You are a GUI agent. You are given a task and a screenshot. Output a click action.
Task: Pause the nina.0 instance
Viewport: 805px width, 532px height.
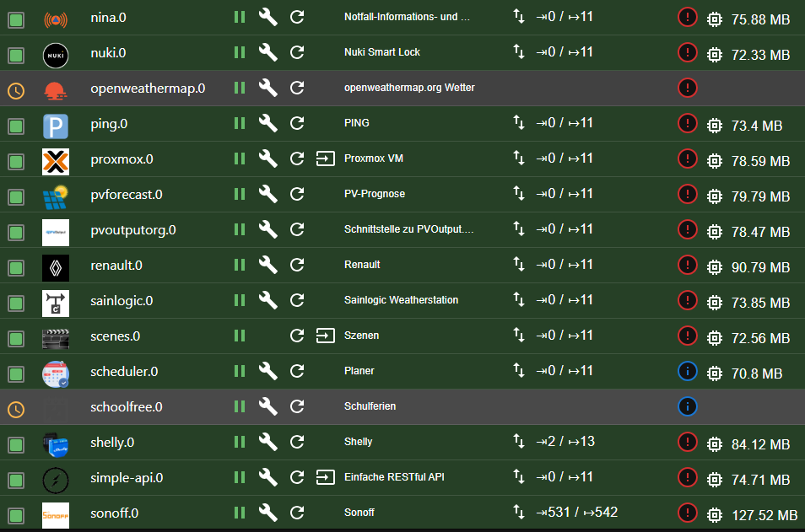pyautogui.click(x=240, y=17)
